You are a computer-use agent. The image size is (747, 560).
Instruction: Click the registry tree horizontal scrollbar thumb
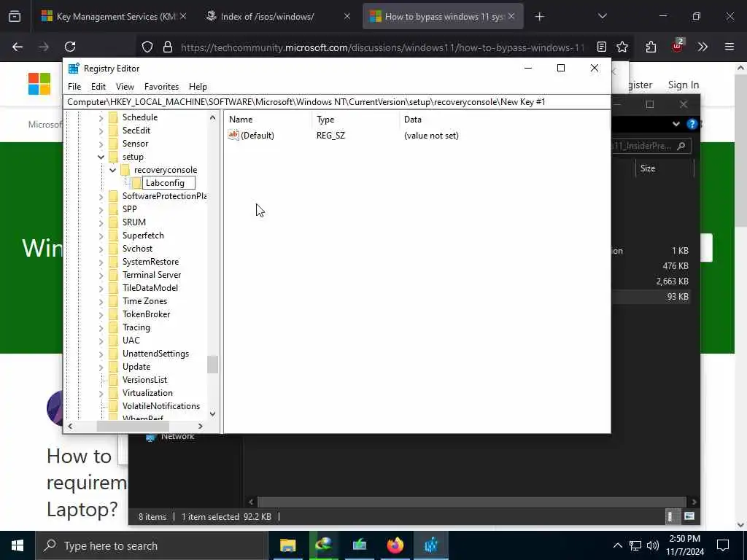(133, 426)
